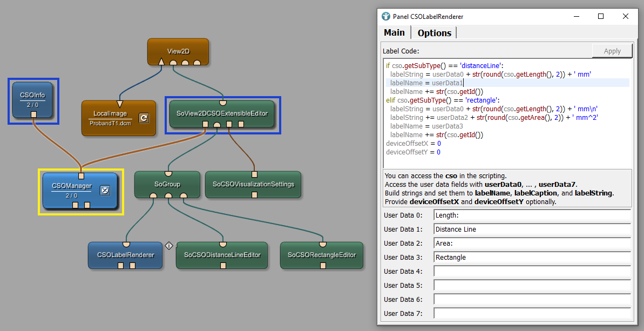Select the SoCSODistanceLineEditor module
The image size is (644, 331).
(x=222, y=255)
